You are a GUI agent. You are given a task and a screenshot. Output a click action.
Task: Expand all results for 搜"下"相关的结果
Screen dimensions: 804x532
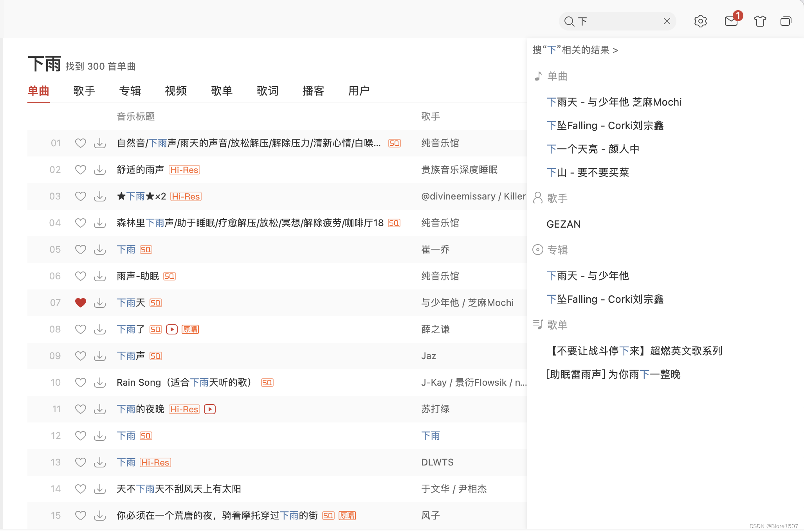(x=575, y=50)
